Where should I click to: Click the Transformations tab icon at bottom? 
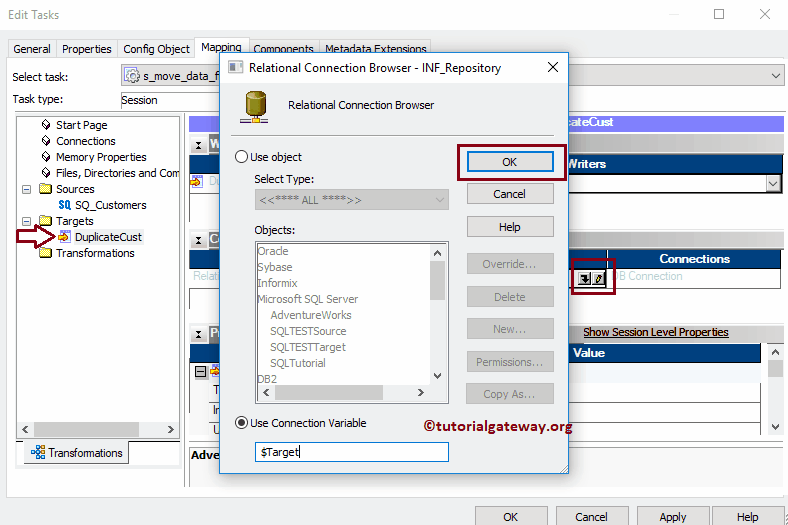[x=38, y=452]
